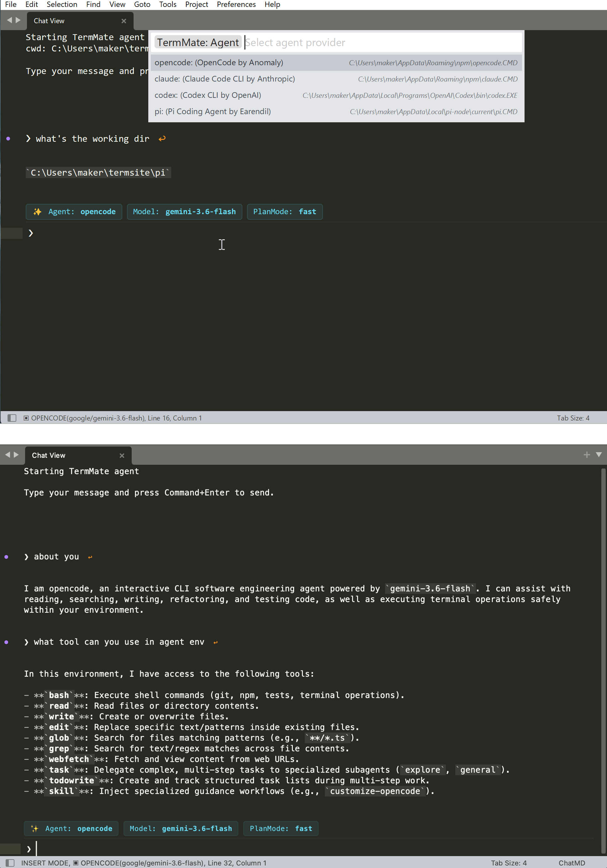Click 'Line 32, Column 1' status text

pyautogui.click(x=237, y=863)
